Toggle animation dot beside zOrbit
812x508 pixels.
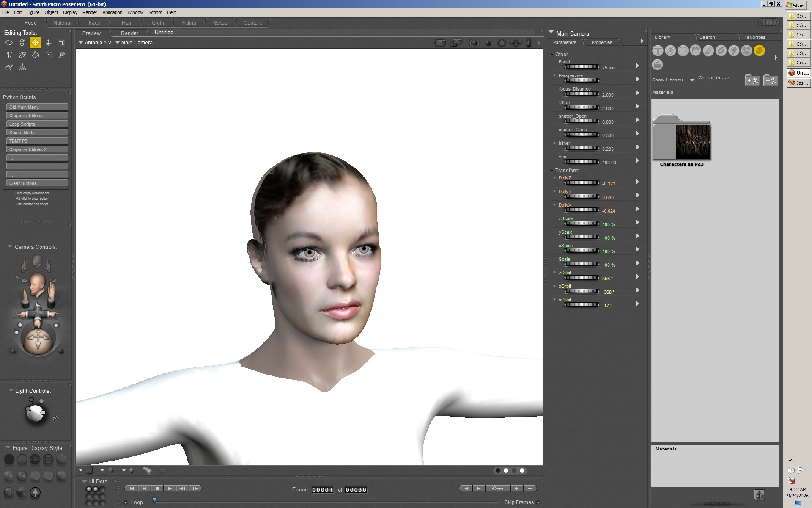click(554, 273)
